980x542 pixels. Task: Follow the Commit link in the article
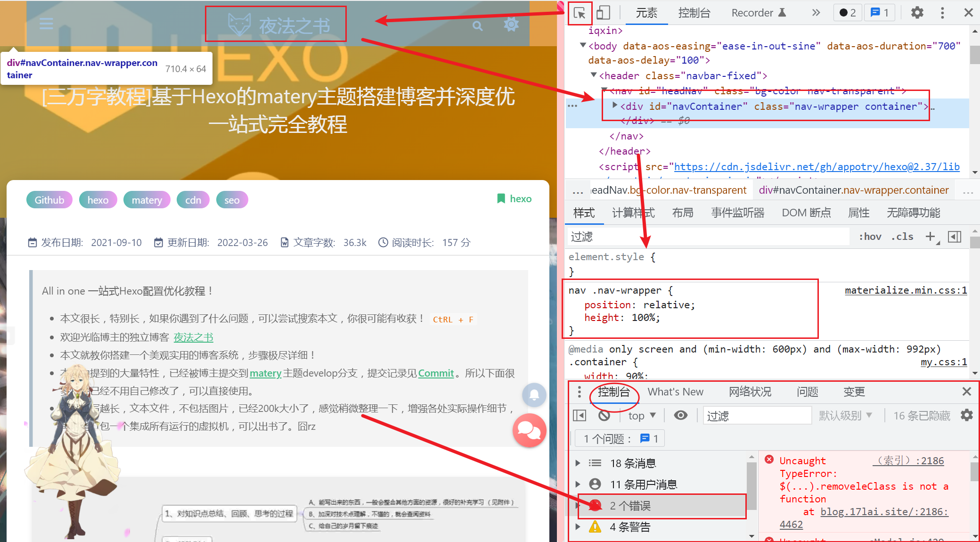coord(436,373)
